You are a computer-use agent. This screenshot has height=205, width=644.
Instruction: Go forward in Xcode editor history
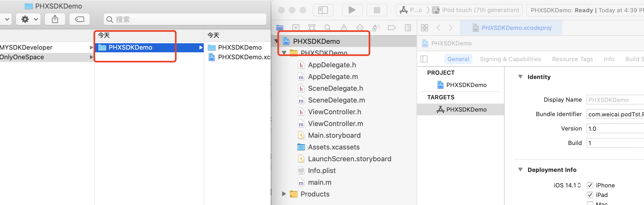point(451,27)
